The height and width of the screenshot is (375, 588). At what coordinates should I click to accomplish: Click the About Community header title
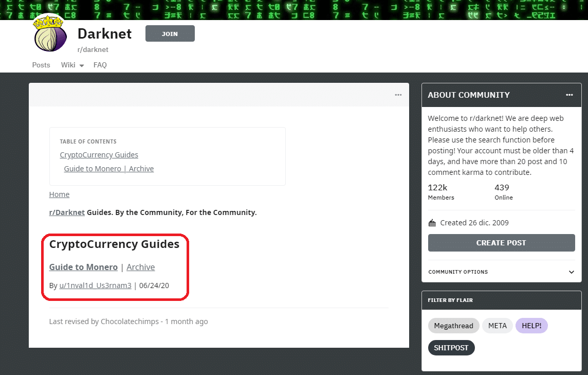coord(469,95)
